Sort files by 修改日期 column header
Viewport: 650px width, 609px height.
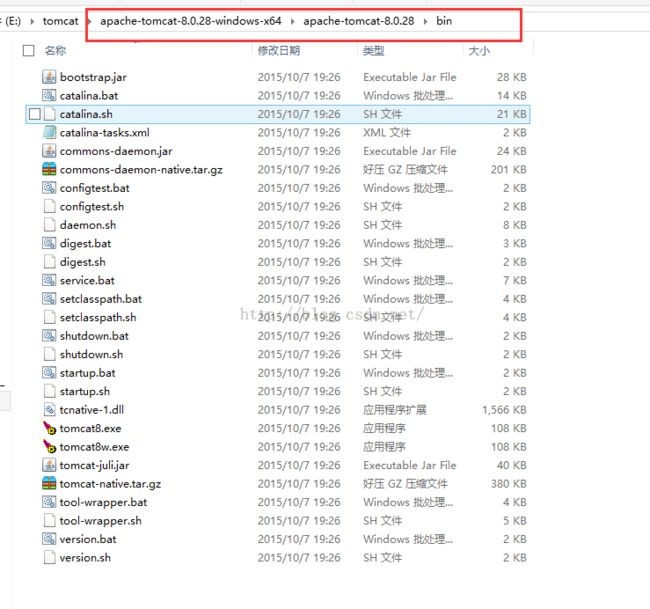click(x=279, y=51)
